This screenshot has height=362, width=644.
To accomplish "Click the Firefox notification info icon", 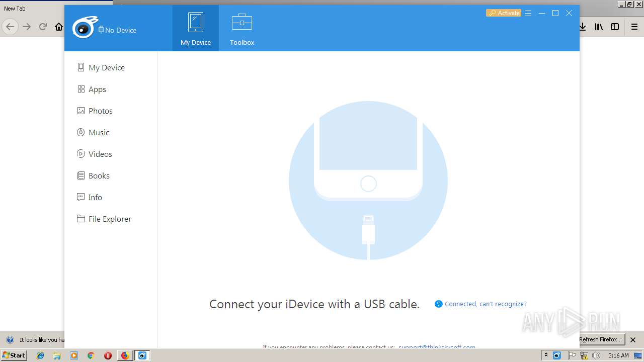I will pyautogui.click(x=10, y=340).
